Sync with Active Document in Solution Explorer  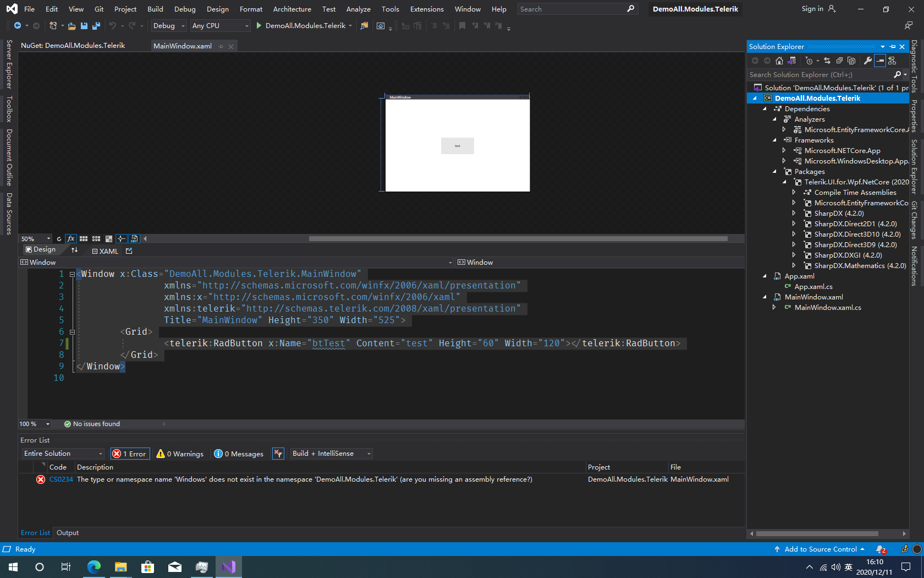click(x=827, y=61)
